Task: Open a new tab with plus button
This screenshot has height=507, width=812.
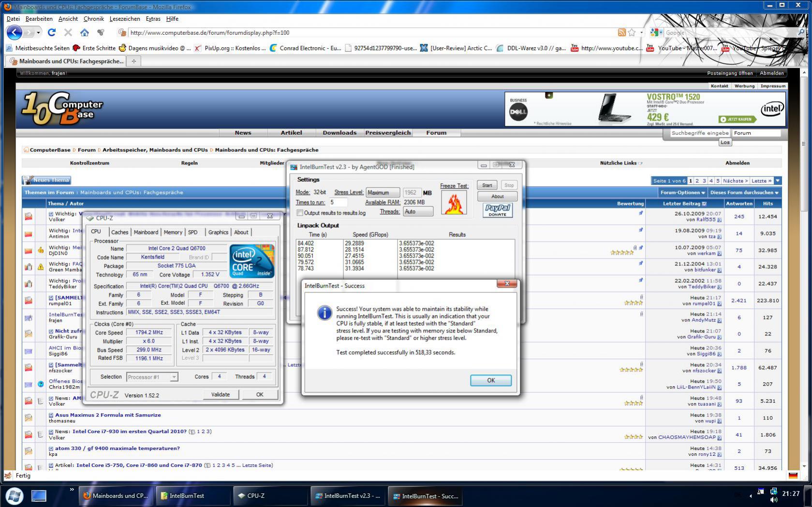Action: pos(134,61)
